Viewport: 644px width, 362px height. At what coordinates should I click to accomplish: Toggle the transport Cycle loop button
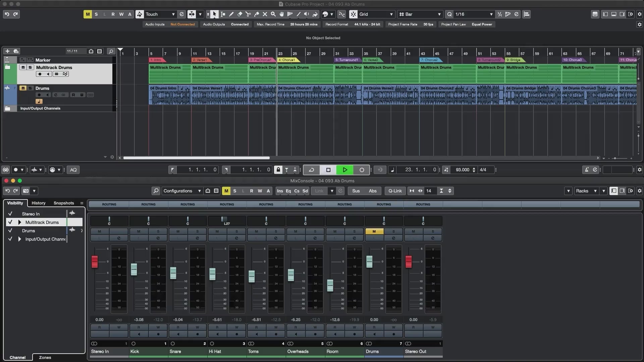point(312,170)
